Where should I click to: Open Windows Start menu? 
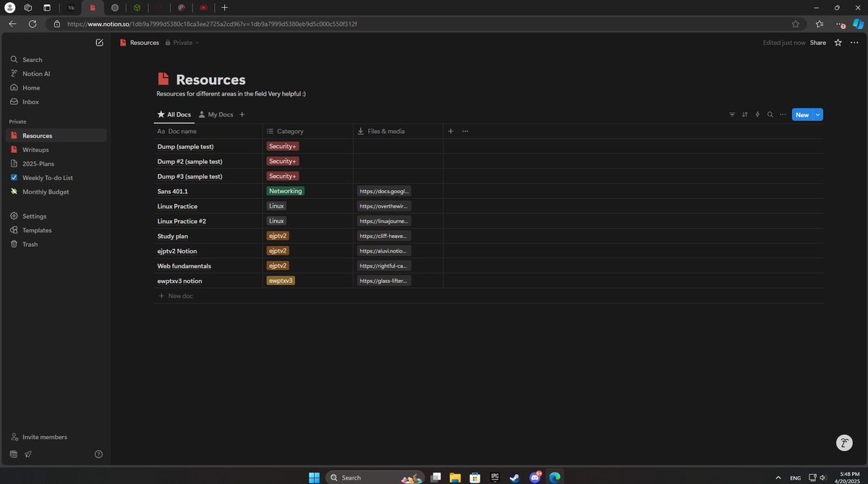pyautogui.click(x=315, y=477)
